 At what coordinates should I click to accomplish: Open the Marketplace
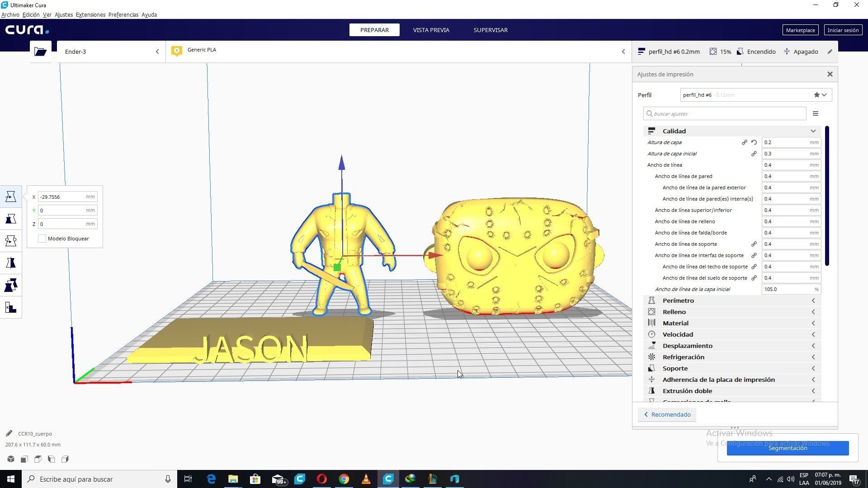click(800, 30)
